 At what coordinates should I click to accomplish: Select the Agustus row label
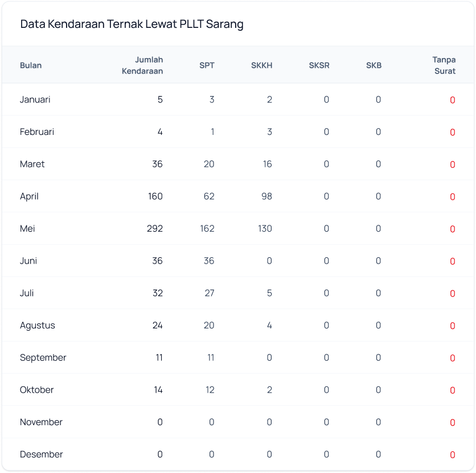[x=37, y=326]
